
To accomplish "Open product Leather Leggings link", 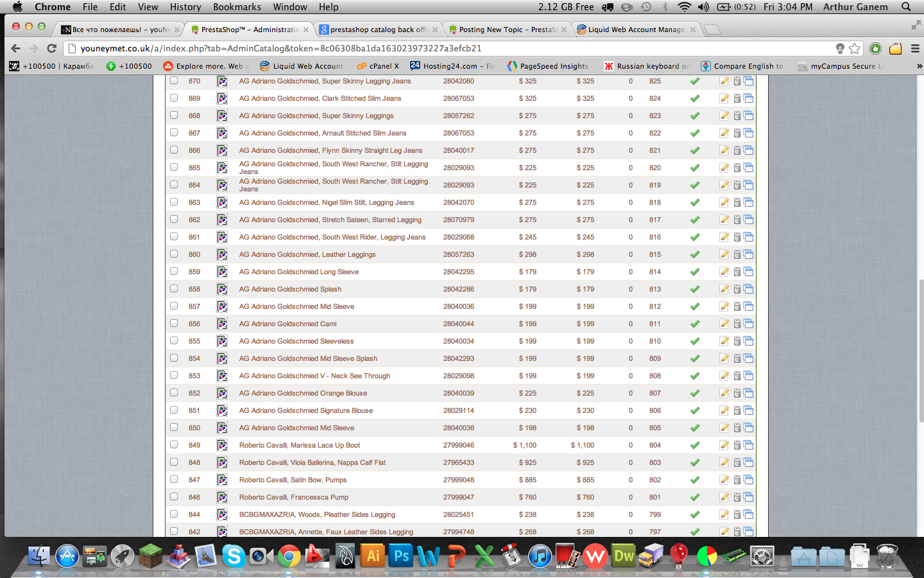I will pyautogui.click(x=307, y=254).
